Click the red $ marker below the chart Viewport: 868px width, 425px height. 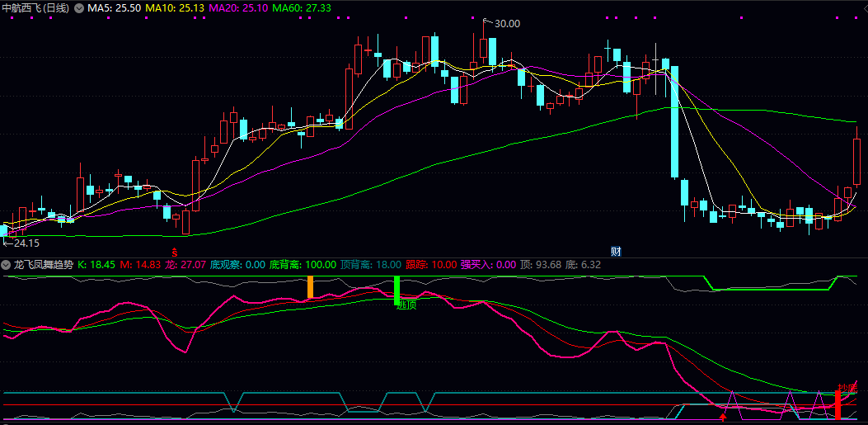pos(174,250)
